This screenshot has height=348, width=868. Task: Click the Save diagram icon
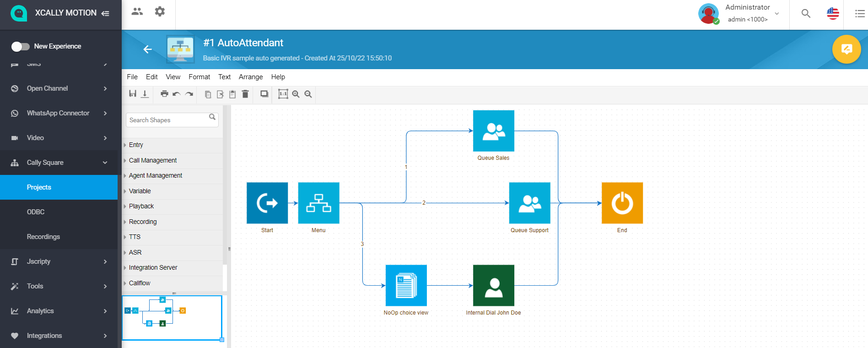tap(133, 94)
